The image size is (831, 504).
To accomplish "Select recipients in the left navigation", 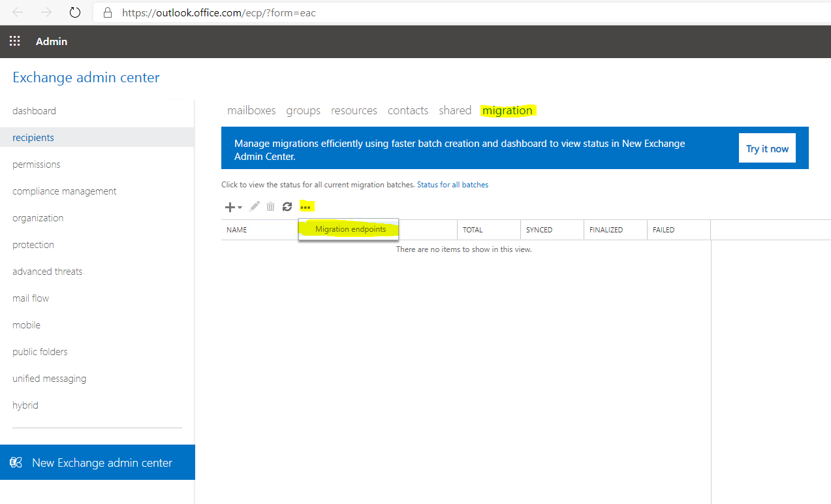I will tap(33, 137).
